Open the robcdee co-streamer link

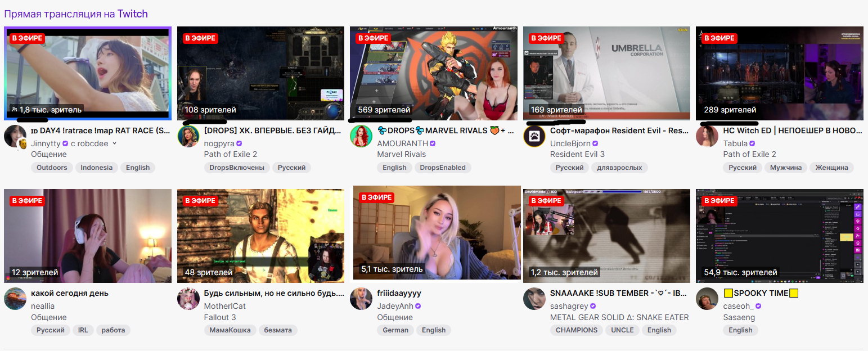point(93,143)
